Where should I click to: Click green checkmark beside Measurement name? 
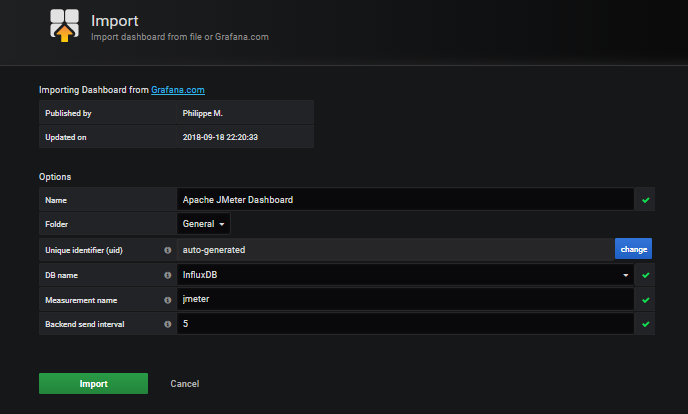click(x=645, y=300)
